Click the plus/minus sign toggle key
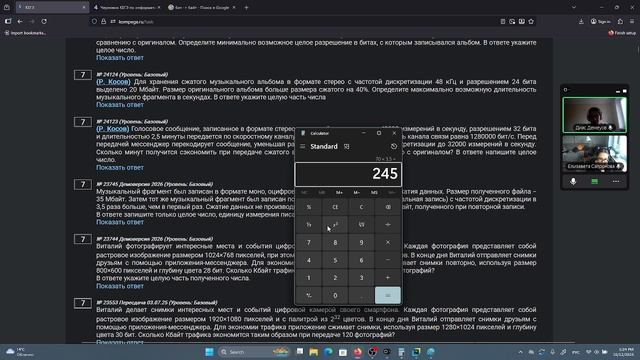Viewport: 640px width, 360px height. pyautogui.click(x=309, y=295)
